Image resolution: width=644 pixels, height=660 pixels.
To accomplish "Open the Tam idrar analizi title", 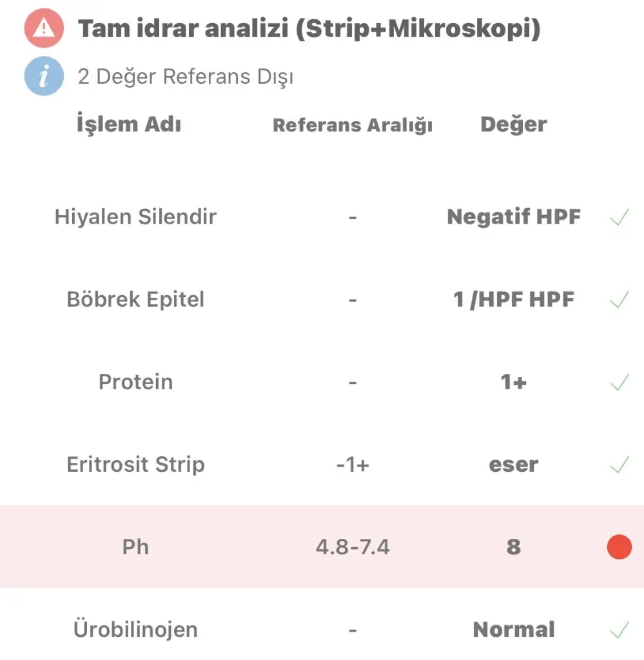I will (309, 28).
